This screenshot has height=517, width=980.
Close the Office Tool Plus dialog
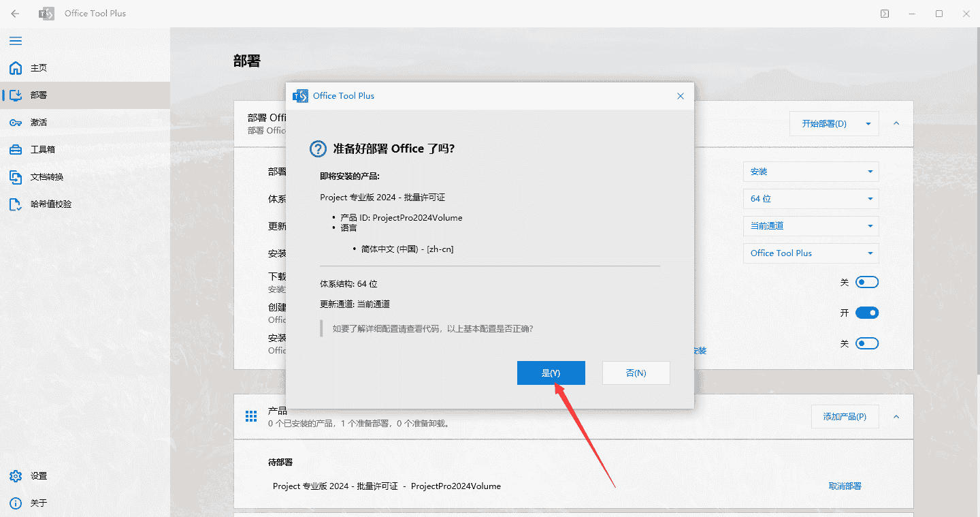(681, 96)
